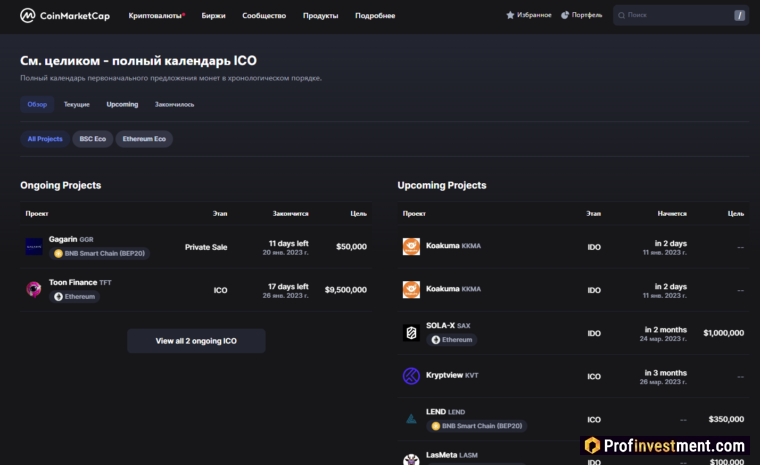
Task: Click the Ongoing Projects heading
Action: coord(61,185)
